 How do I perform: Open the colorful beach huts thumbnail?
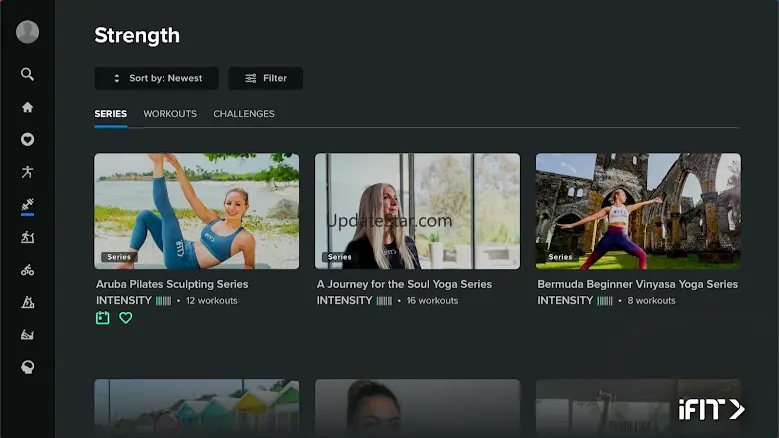pyautogui.click(x=197, y=408)
